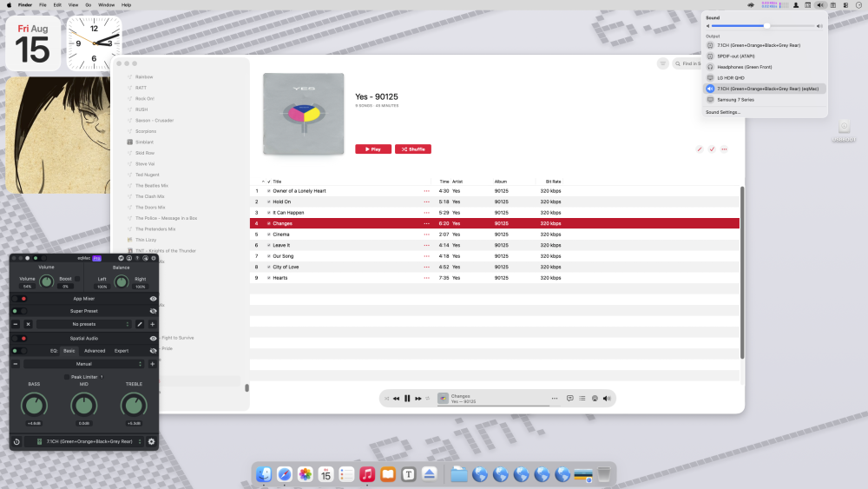Toggle Spatial Audio enable switch
868x489 pixels.
pos(19,338)
